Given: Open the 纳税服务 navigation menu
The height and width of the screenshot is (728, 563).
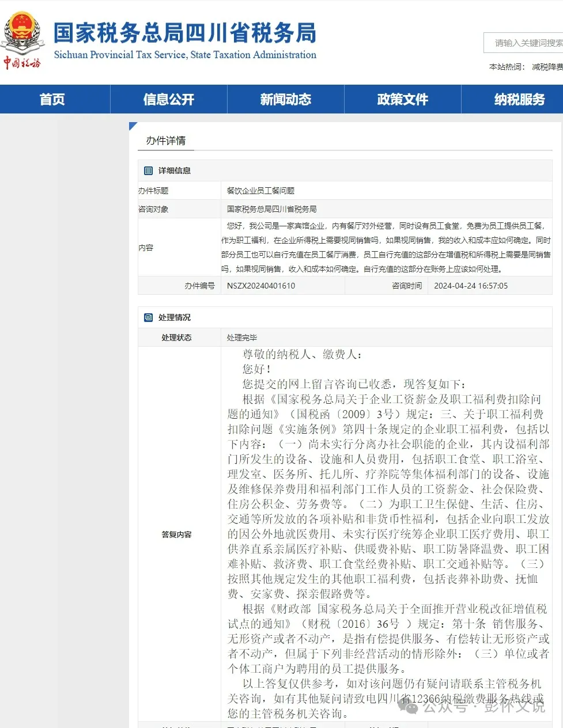Looking at the screenshot, I should (x=519, y=99).
